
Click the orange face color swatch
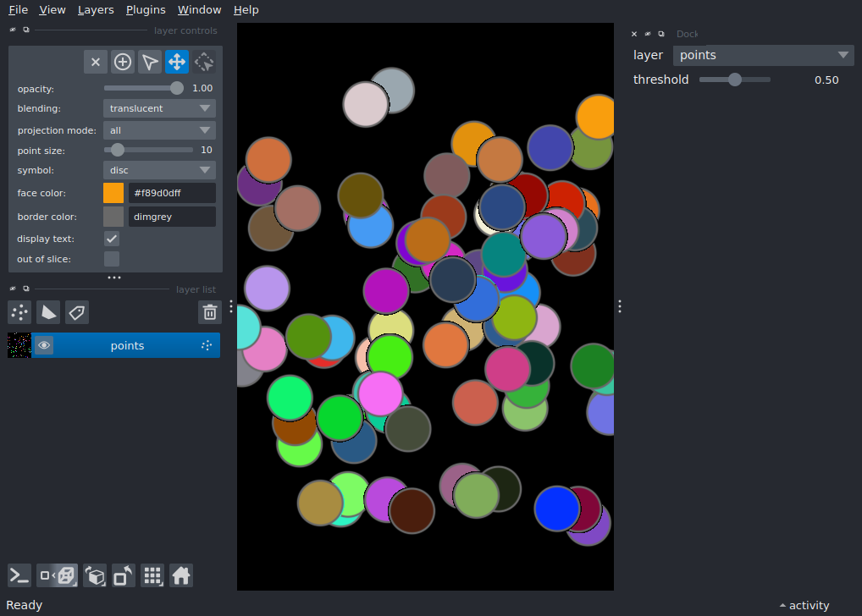113,193
